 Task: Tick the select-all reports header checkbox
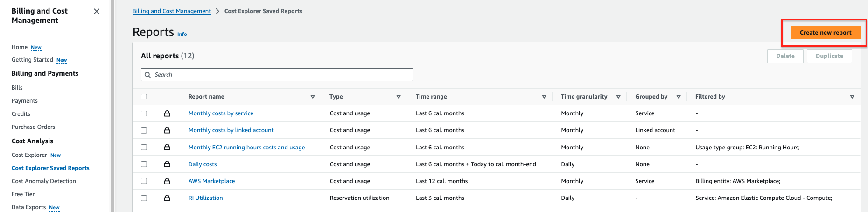tap(144, 97)
